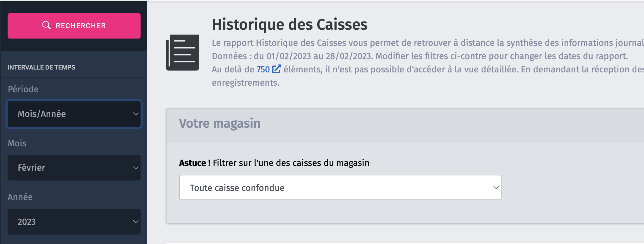Screen dimensions: 644x244
Task: Click the 2023 year dropdown chevron
Action: [x=136, y=222]
